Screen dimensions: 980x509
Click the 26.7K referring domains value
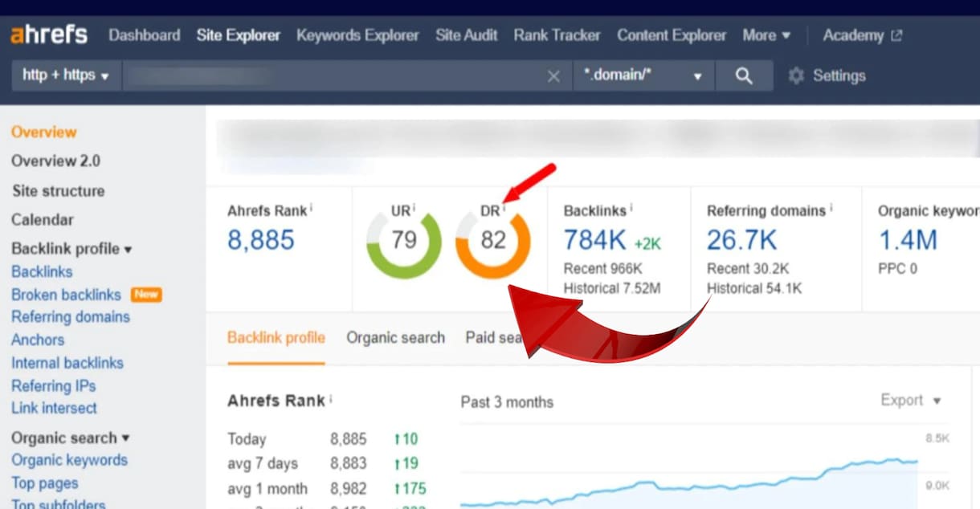[742, 240]
